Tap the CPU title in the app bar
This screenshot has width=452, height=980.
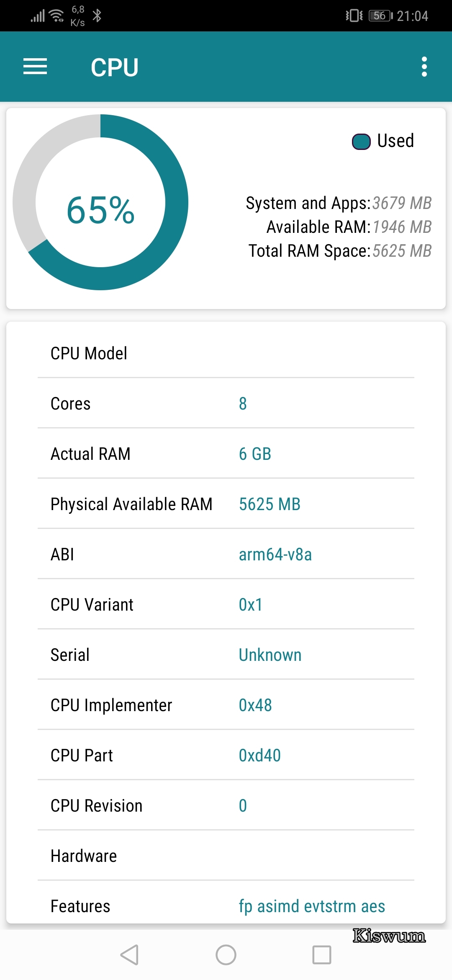click(115, 67)
